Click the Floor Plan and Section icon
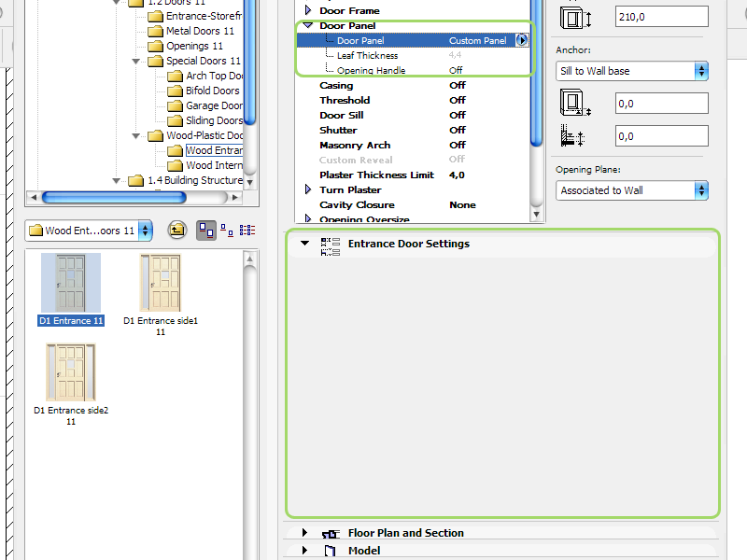The width and height of the screenshot is (747, 560). pyautogui.click(x=331, y=534)
